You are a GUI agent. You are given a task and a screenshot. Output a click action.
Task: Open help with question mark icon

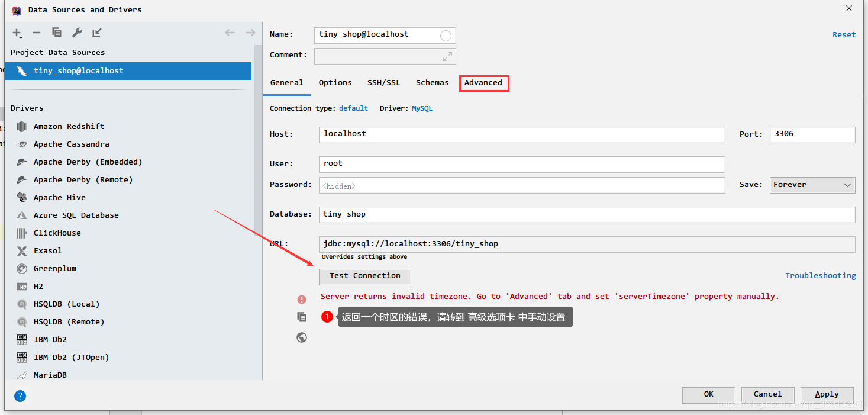click(20, 396)
